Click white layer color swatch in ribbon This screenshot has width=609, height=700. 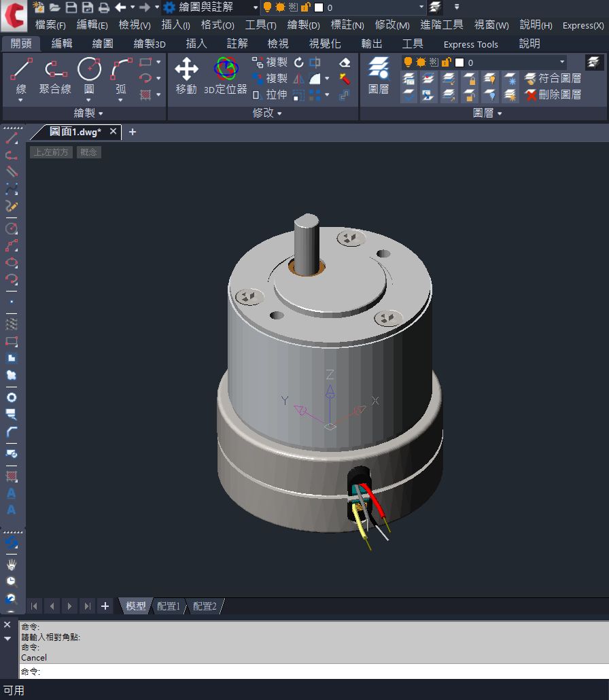point(459,63)
